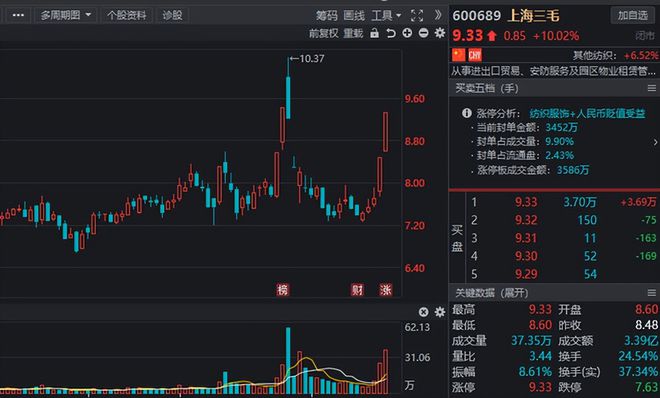Open the 关键数据 panel menu icon
The image size is (660, 398).
pyautogui.click(x=652, y=292)
